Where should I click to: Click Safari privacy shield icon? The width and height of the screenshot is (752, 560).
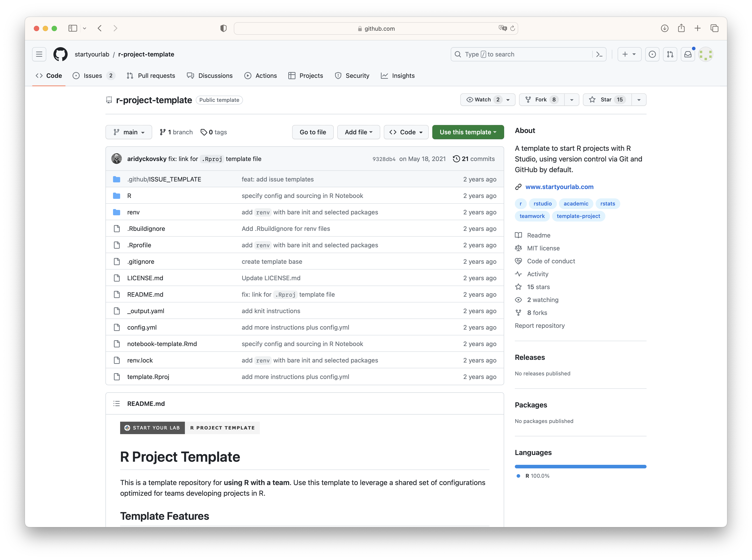click(223, 28)
